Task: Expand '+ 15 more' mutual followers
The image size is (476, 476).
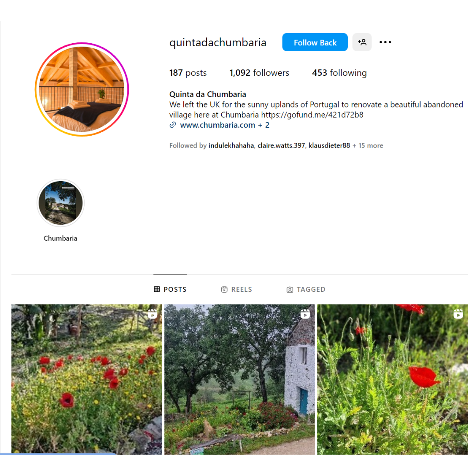Action: click(368, 145)
